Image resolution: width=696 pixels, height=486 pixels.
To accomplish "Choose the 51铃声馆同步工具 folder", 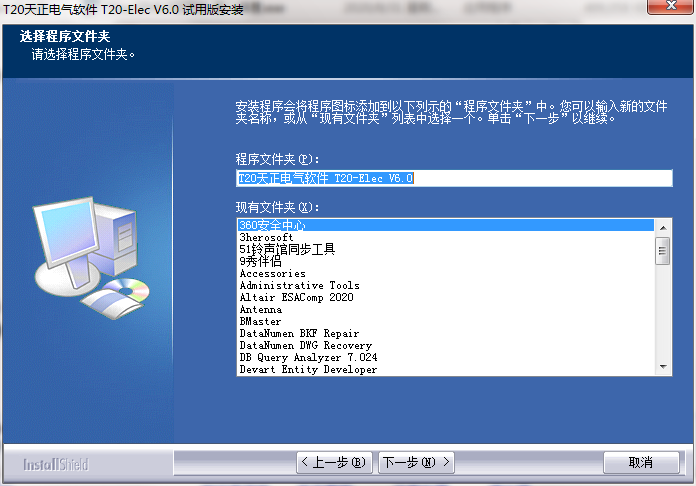I will click(445, 249).
